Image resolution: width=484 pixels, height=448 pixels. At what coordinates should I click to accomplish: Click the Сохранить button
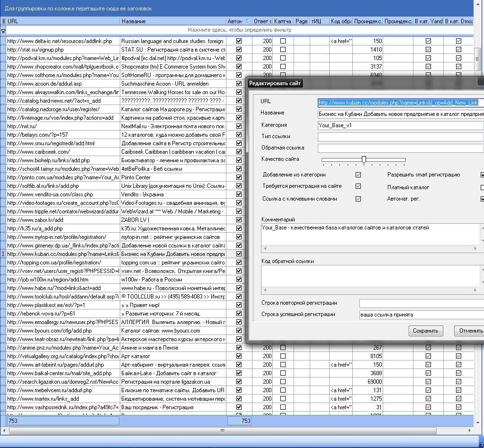coord(426,331)
